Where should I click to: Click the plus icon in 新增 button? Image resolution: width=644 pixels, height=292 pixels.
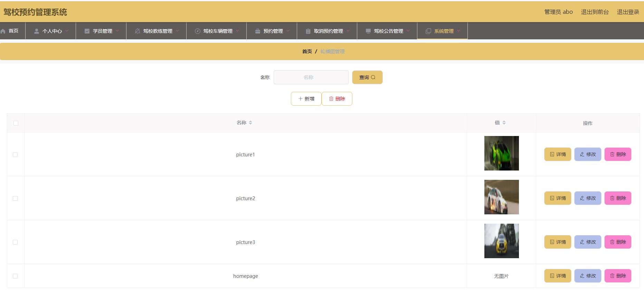[300, 99]
